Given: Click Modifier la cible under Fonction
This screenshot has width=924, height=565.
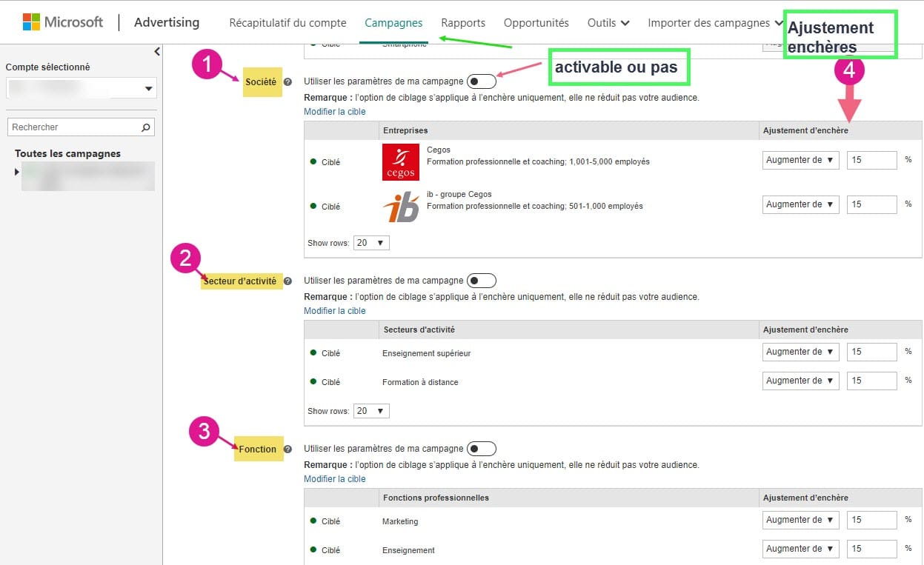Looking at the screenshot, I should coord(334,478).
